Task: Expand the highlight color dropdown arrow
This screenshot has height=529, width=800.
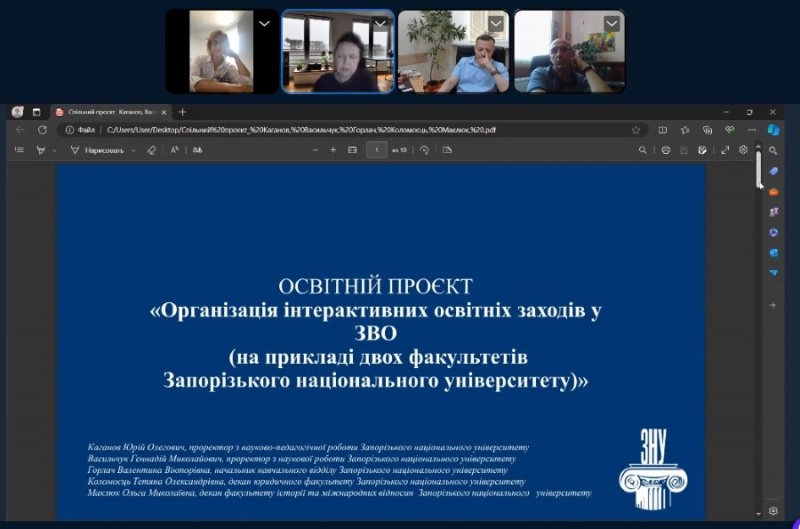Action: (54, 150)
